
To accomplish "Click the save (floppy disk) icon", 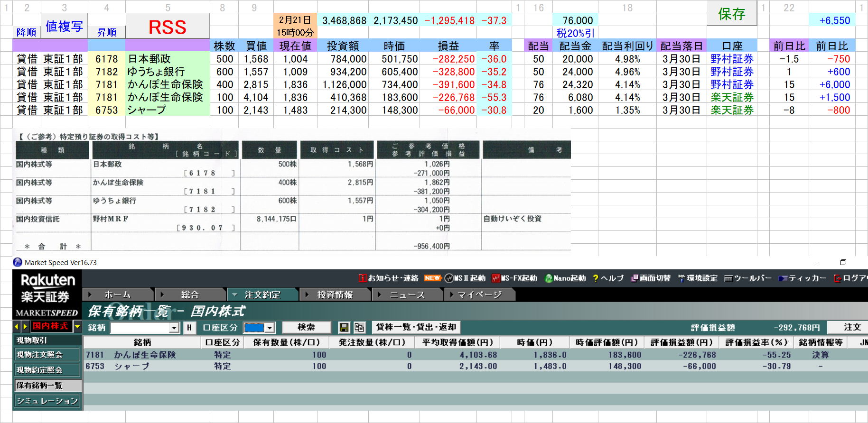I will (344, 328).
